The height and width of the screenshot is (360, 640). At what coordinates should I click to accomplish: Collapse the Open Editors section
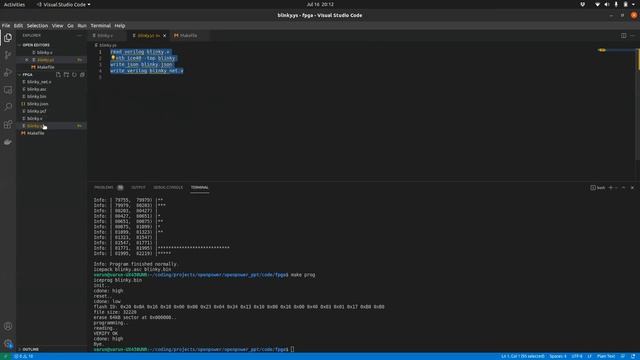35,45
